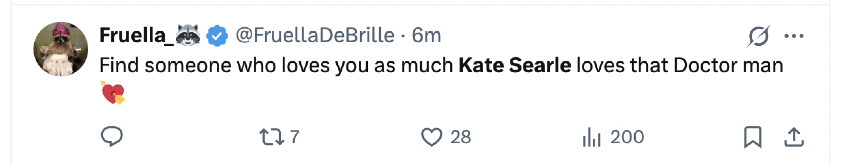Open the tweet via 6m timestamp
868x165 pixels.
coord(426,35)
